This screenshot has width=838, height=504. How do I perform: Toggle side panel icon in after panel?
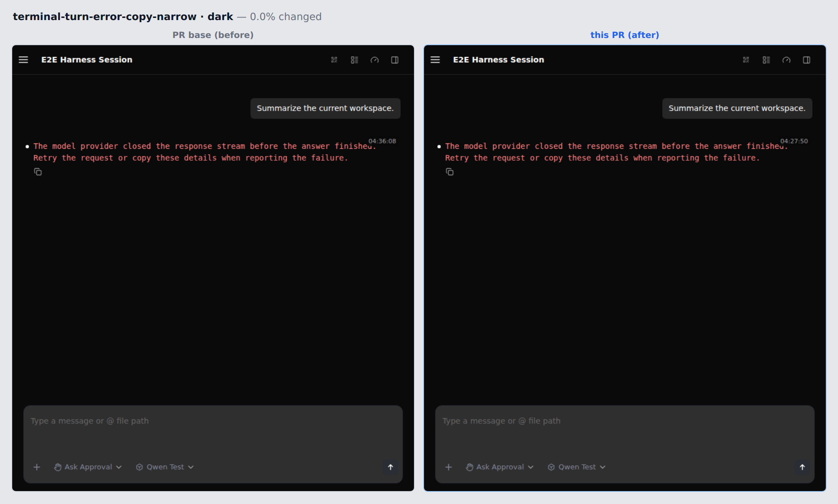pyautogui.click(x=806, y=60)
